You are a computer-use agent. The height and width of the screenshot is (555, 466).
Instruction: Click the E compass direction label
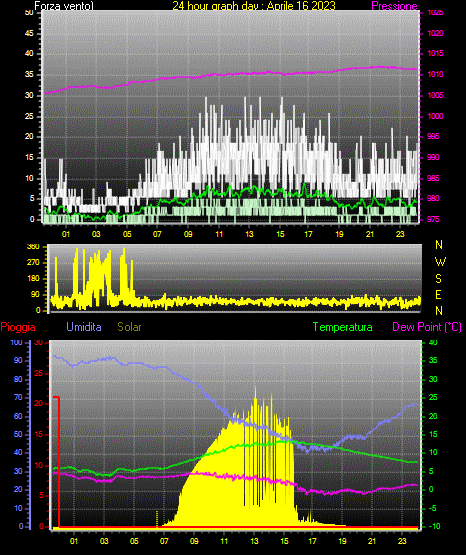[x=438, y=294]
